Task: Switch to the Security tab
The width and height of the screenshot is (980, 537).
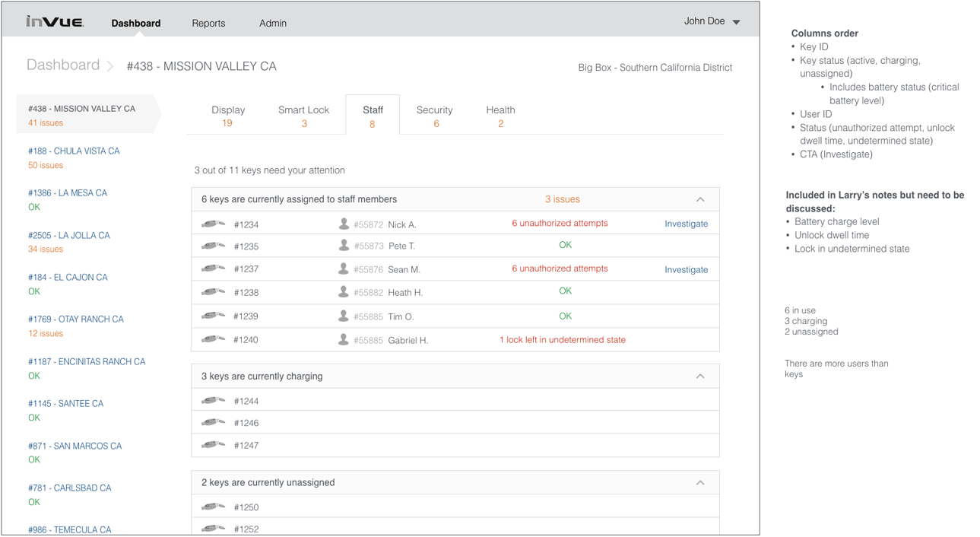Action: pos(435,116)
